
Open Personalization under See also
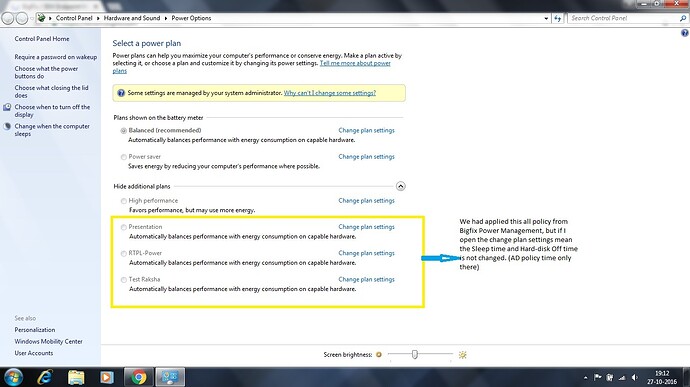coord(35,330)
